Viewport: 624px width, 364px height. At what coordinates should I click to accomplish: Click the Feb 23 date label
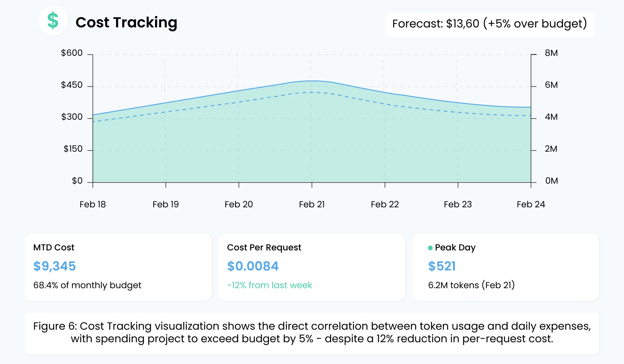tap(458, 205)
